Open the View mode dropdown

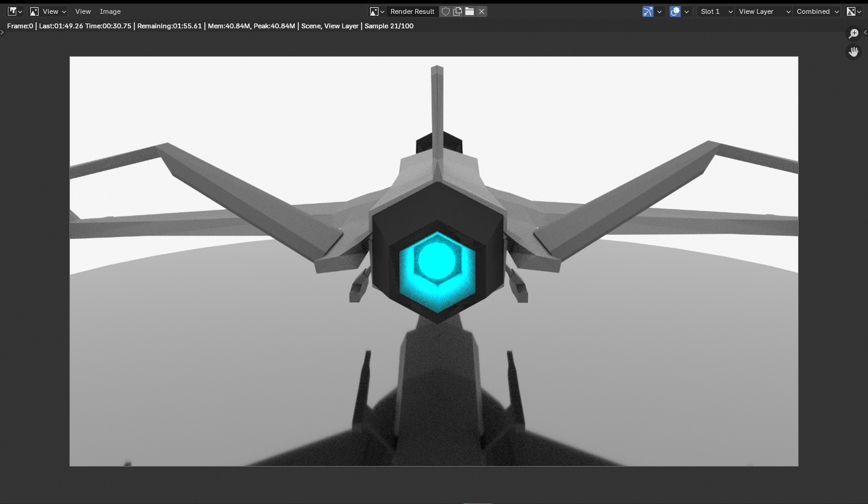(48, 11)
